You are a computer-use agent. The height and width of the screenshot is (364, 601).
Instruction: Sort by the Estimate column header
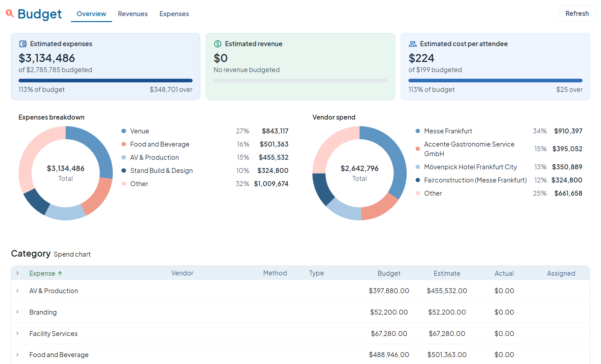pyautogui.click(x=447, y=273)
